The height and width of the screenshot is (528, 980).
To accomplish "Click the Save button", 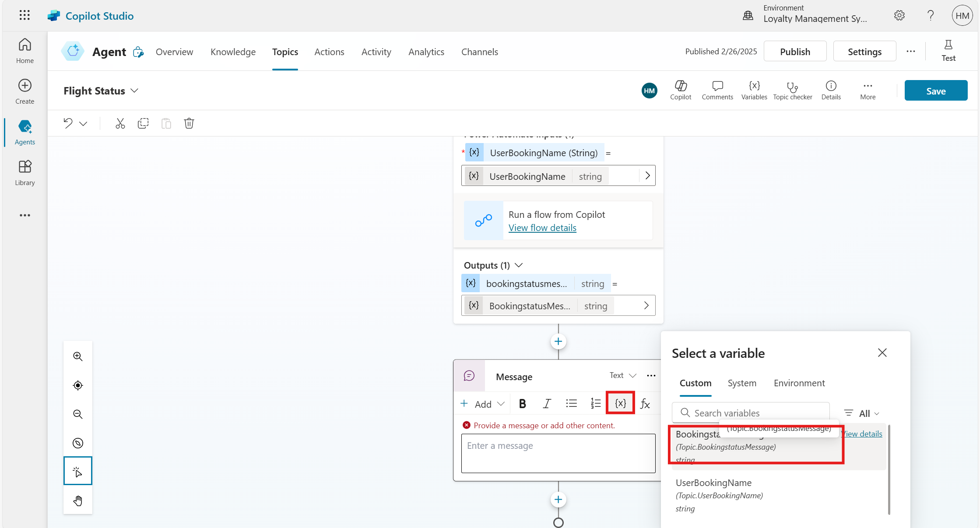I will coord(936,91).
